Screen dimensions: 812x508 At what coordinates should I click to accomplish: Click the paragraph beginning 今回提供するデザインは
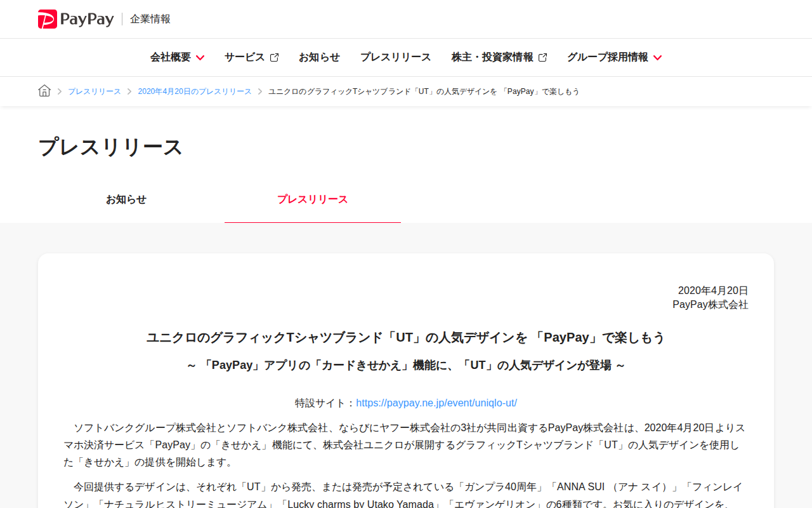[x=406, y=495]
